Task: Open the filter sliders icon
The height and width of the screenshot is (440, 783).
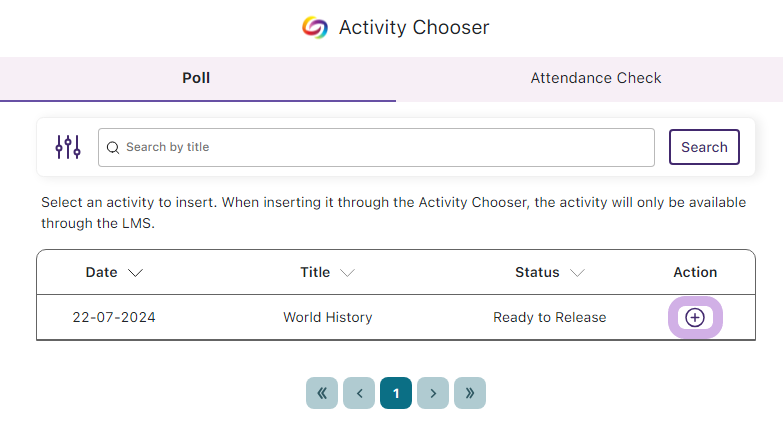Action: pyautogui.click(x=68, y=147)
